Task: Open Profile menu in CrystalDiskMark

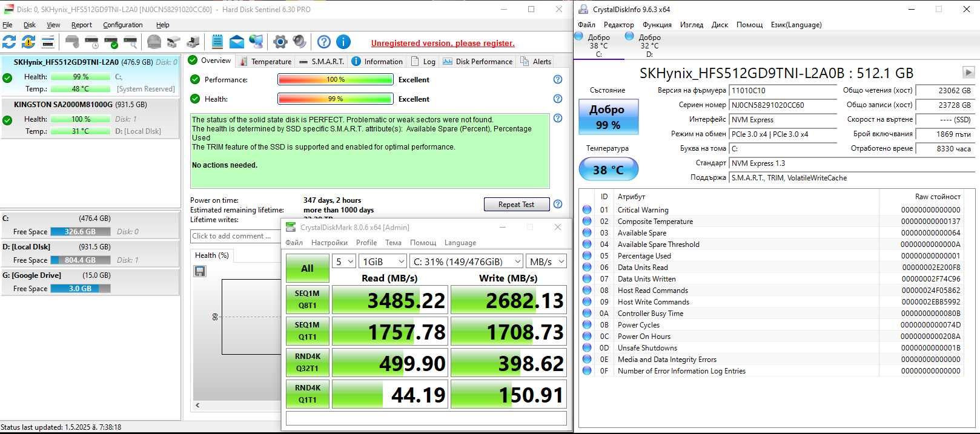Action: (x=366, y=243)
